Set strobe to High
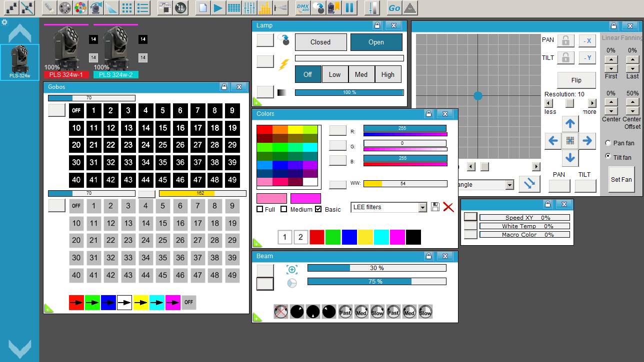This screenshot has height=362, width=644. tap(388, 74)
